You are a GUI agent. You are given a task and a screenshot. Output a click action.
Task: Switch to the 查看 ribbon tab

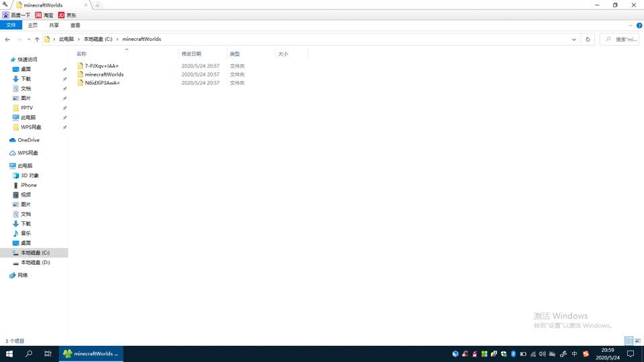click(x=75, y=25)
